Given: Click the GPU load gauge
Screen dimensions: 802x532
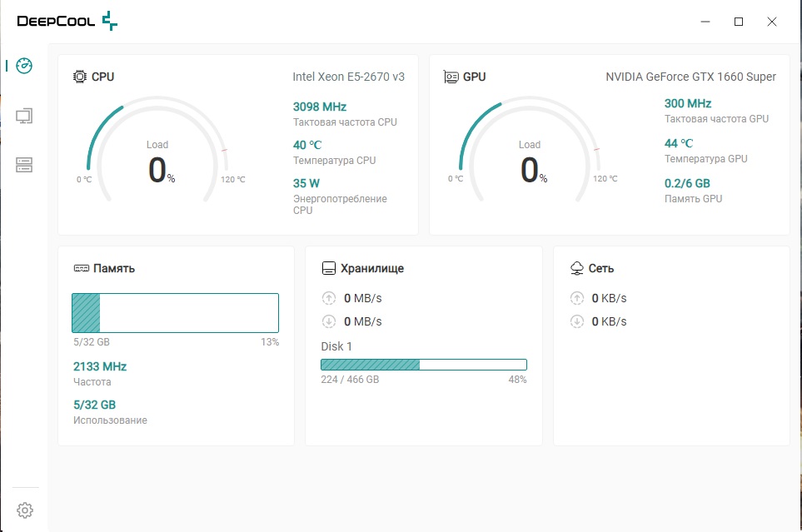Looking at the screenshot, I should coord(530,149).
